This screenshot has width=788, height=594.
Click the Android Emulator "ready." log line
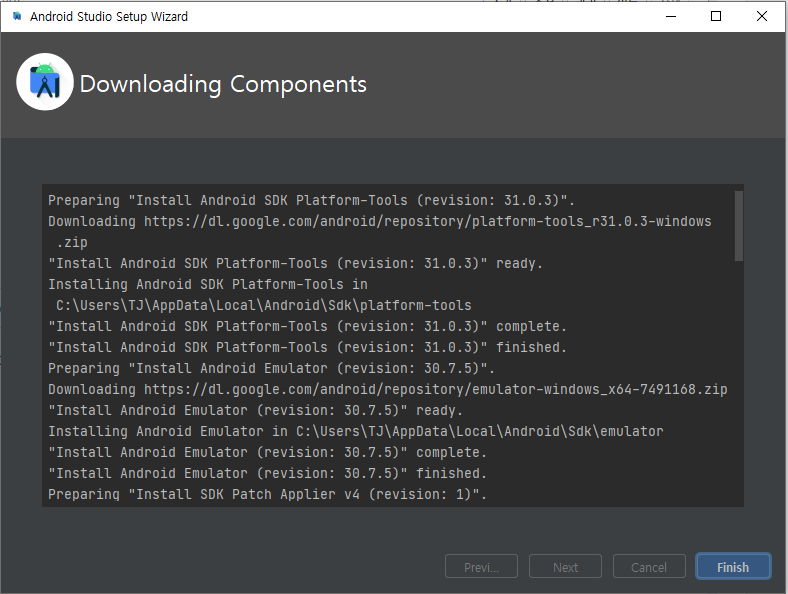click(x=255, y=411)
